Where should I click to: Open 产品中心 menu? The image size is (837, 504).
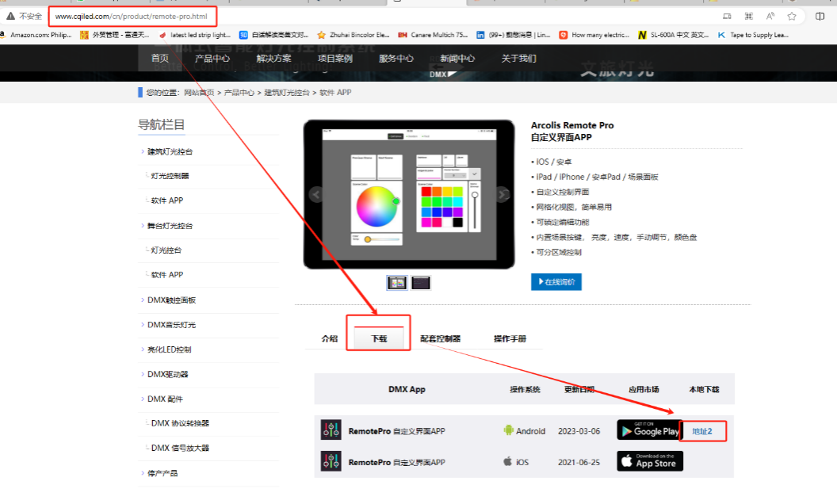pos(212,58)
